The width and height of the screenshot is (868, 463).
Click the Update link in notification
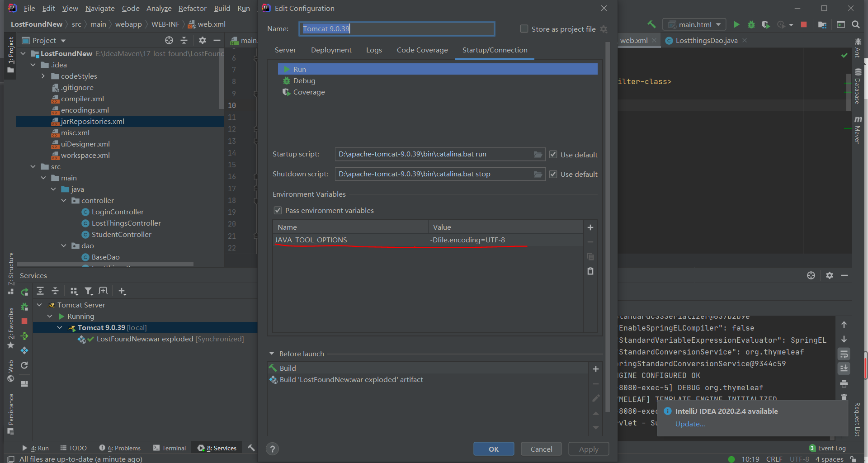pos(689,424)
